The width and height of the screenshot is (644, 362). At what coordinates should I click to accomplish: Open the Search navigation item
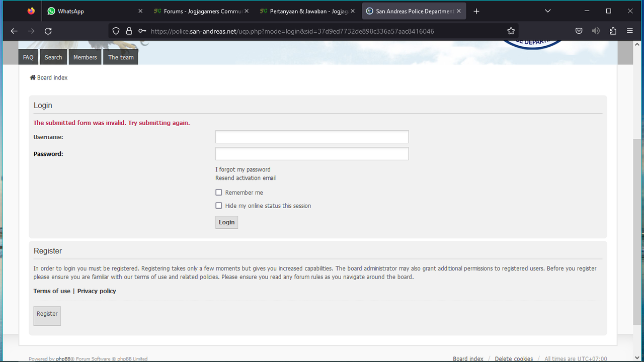[53, 57]
